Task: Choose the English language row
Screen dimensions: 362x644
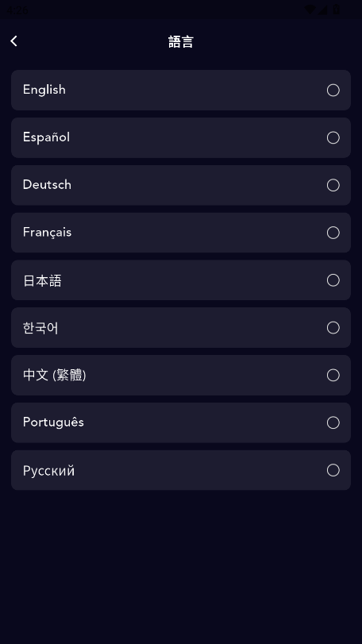Action: pos(181,90)
